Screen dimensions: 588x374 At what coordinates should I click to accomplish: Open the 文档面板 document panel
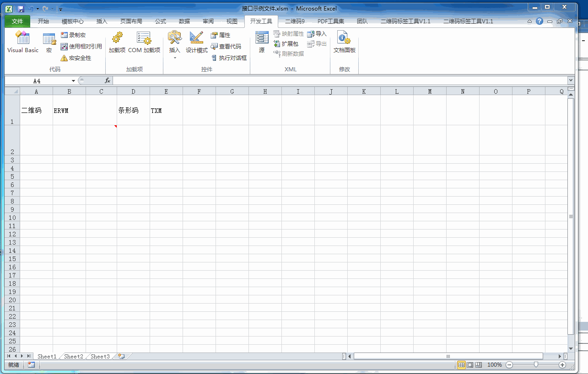[345, 42]
